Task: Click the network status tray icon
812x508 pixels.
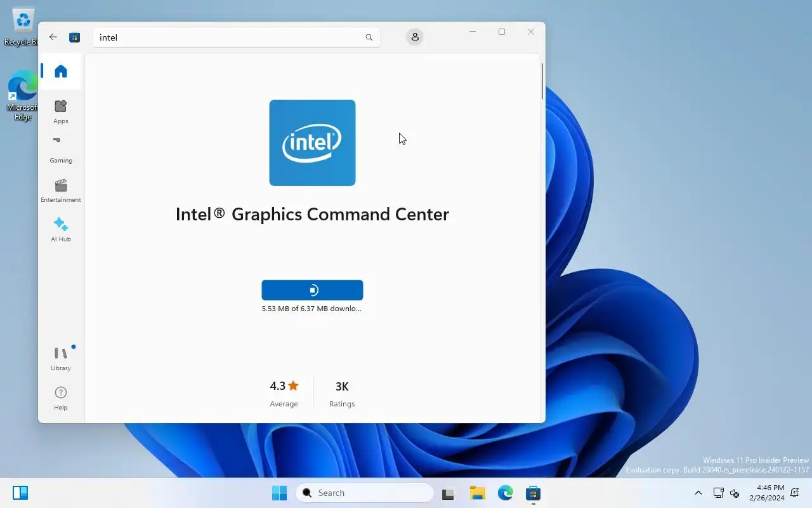Action: click(718, 493)
